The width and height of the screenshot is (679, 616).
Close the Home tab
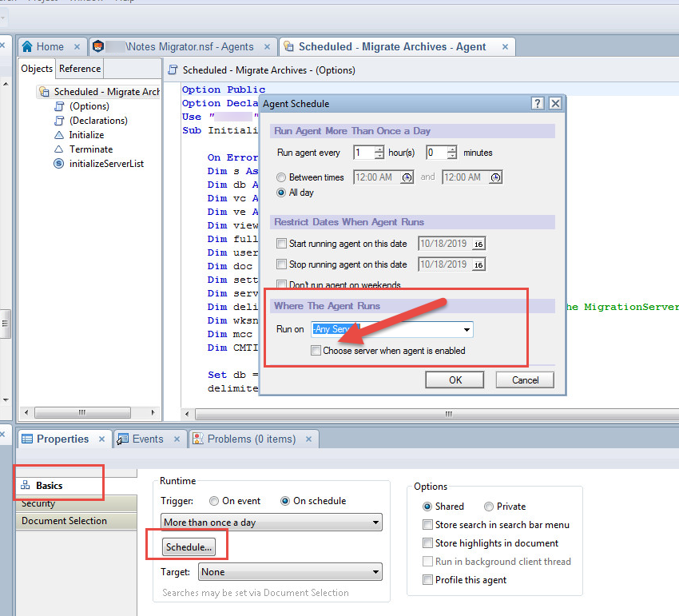pyautogui.click(x=77, y=46)
